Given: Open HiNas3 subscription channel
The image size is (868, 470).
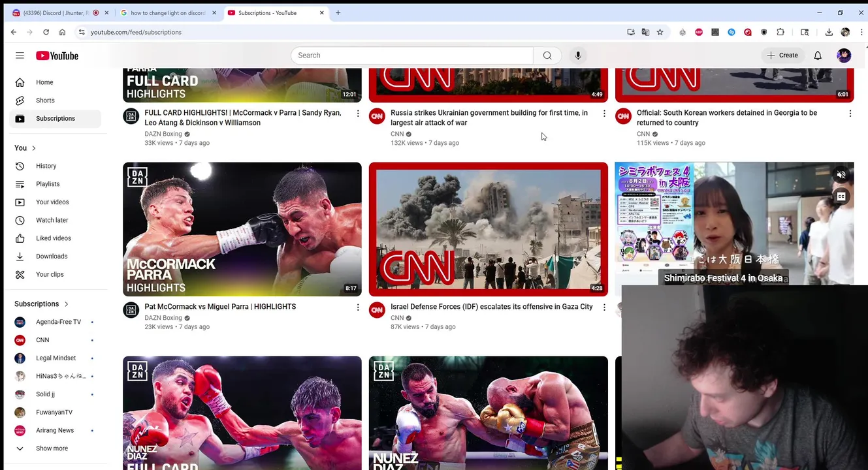Looking at the screenshot, I should click(56, 376).
